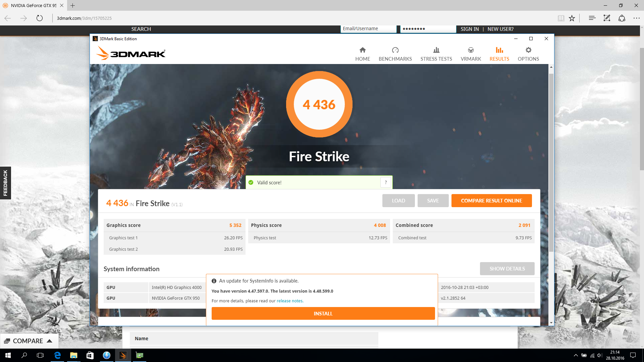Click SEARCH on the webpage header
The height and width of the screenshot is (362, 644).
pyautogui.click(x=141, y=29)
